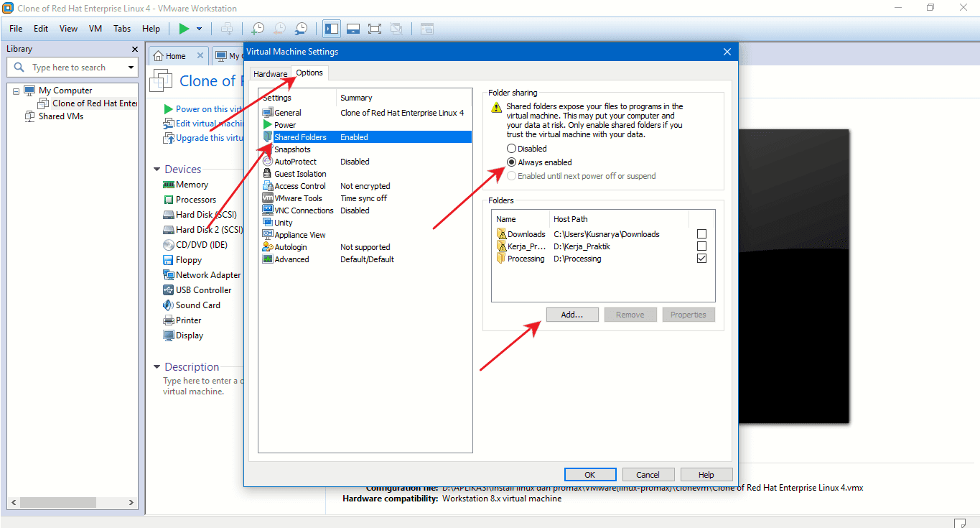Screen dimensions: 980x528
Task: Click the Unity mode toolbar icon
Action: (396, 28)
